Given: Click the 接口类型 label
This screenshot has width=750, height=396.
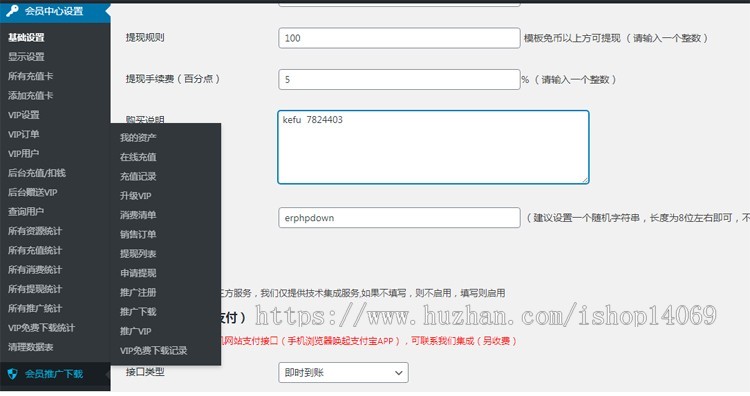Looking at the screenshot, I should coord(145,372).
